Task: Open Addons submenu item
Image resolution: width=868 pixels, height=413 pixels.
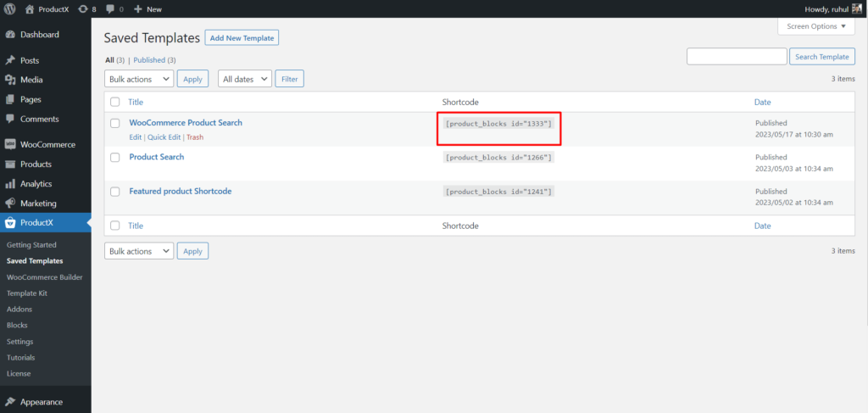Action: tap(19, 310)
